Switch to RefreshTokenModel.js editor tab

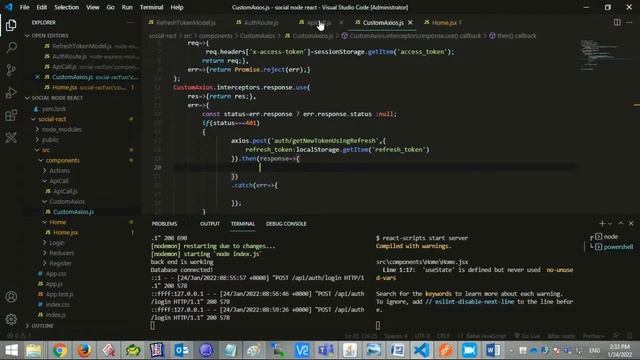click(x=186, y=22)
